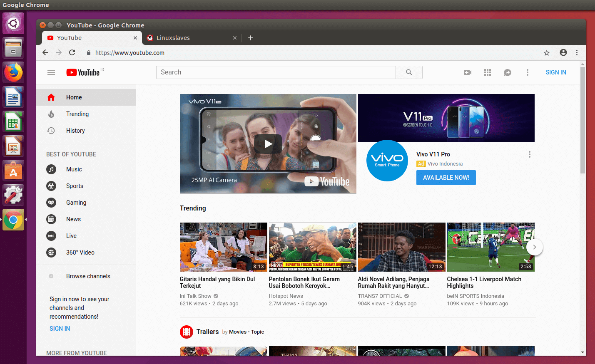595x364 pixels.
Task: Open Chelsea 1-1 Liverpool highlights thumbnail
Action: [x=491, y=247]
